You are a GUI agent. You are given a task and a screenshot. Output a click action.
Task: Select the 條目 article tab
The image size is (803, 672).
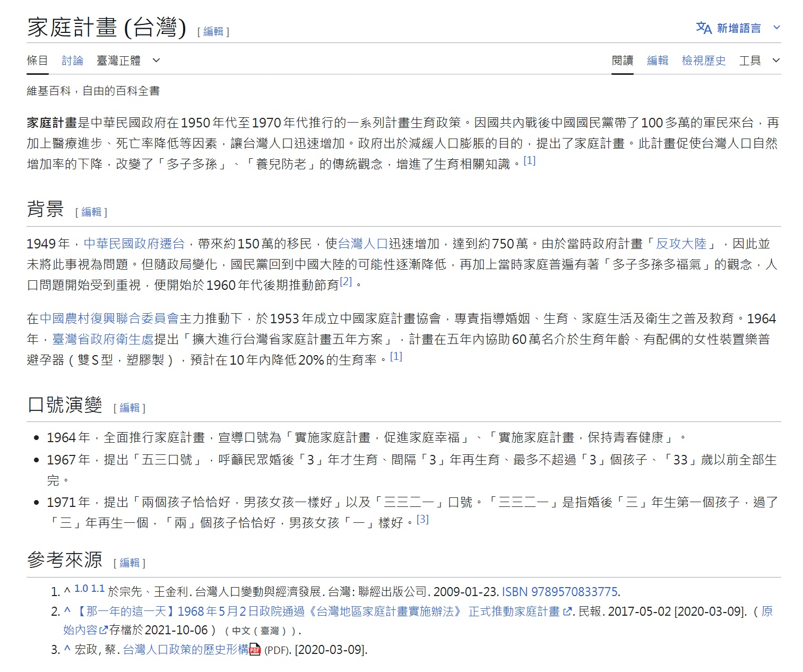pyautogui.click(x=37, y=61)
